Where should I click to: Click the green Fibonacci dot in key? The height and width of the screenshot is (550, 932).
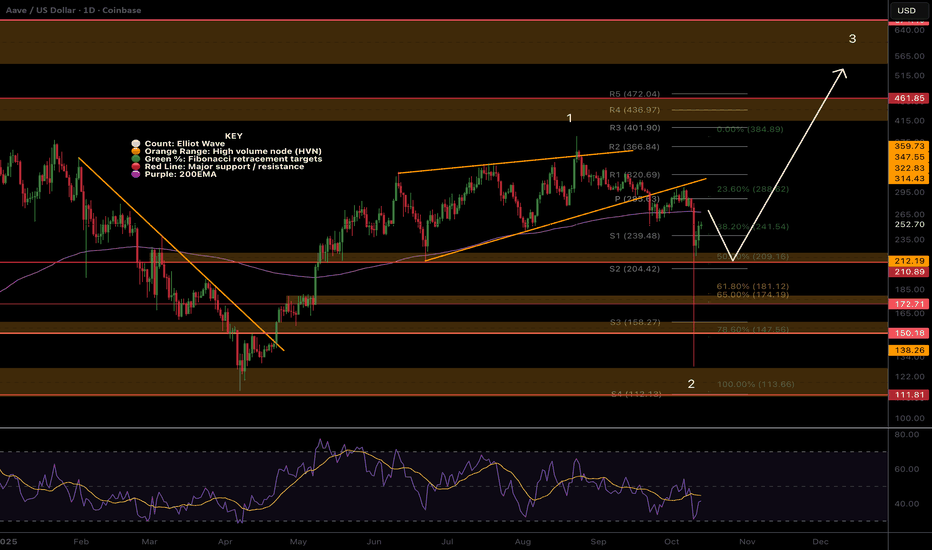pos(136,160)
